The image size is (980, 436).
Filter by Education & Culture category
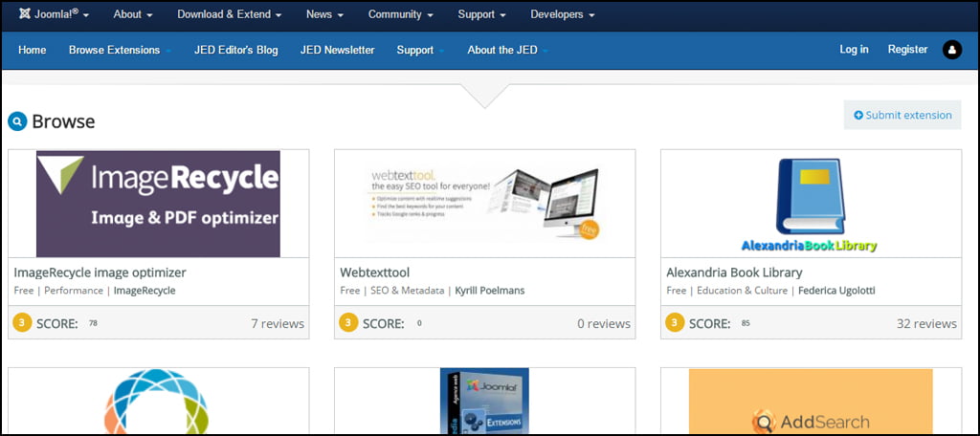pos(743,291)
